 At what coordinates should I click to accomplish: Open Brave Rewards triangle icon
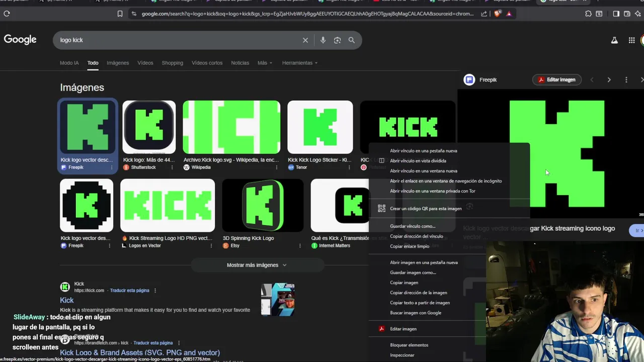coord(509,14)
